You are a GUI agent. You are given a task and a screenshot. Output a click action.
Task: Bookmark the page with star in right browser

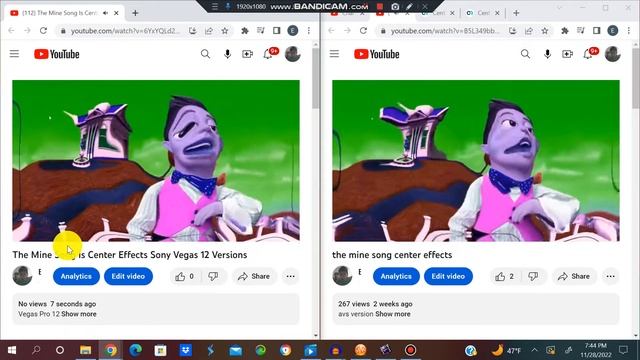[x=544, y=31]
